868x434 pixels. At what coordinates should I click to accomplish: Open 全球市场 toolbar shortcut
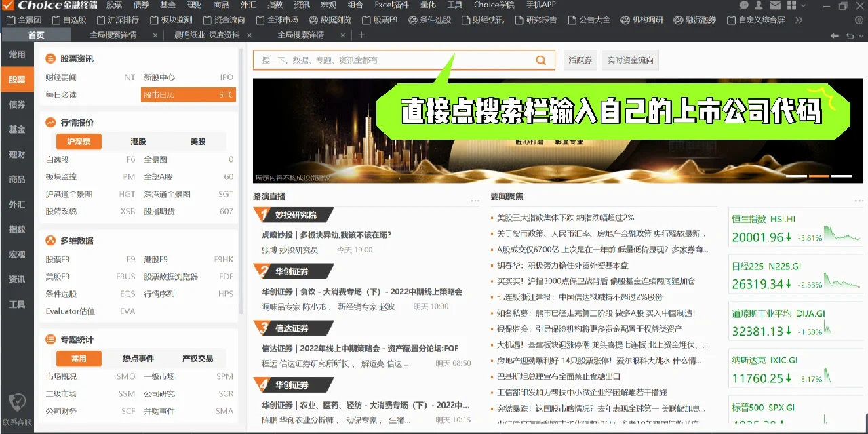(277, 20)
